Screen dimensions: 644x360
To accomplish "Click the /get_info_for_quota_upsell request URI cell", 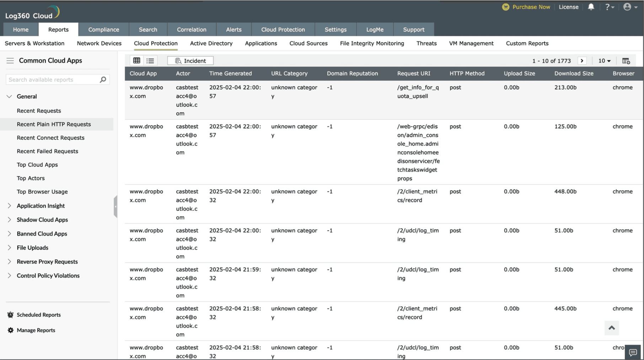I will [x=418, y=92].
